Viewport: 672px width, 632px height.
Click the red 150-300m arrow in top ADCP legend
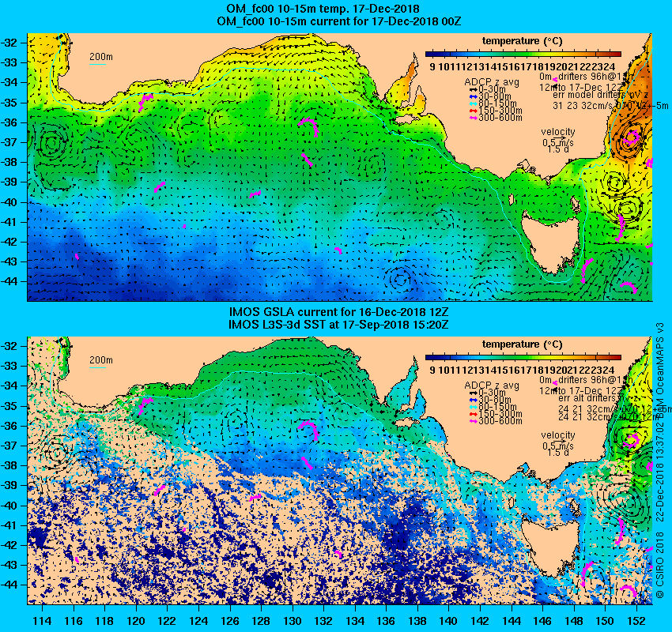[473, 111]
